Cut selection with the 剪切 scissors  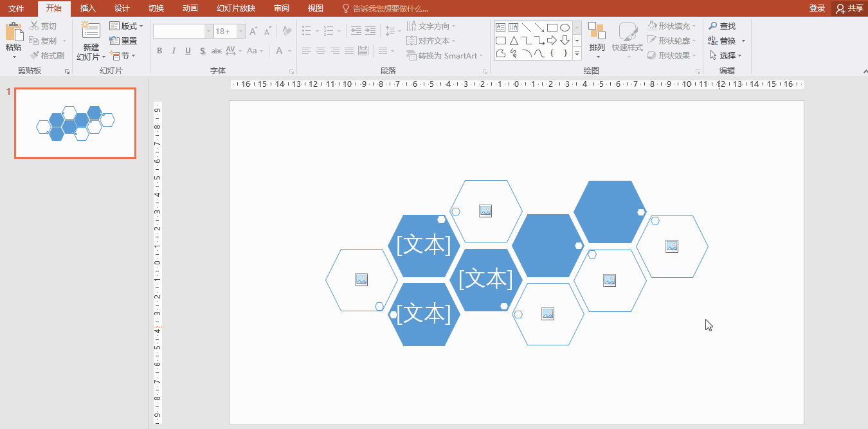click(x=43, y=26)
